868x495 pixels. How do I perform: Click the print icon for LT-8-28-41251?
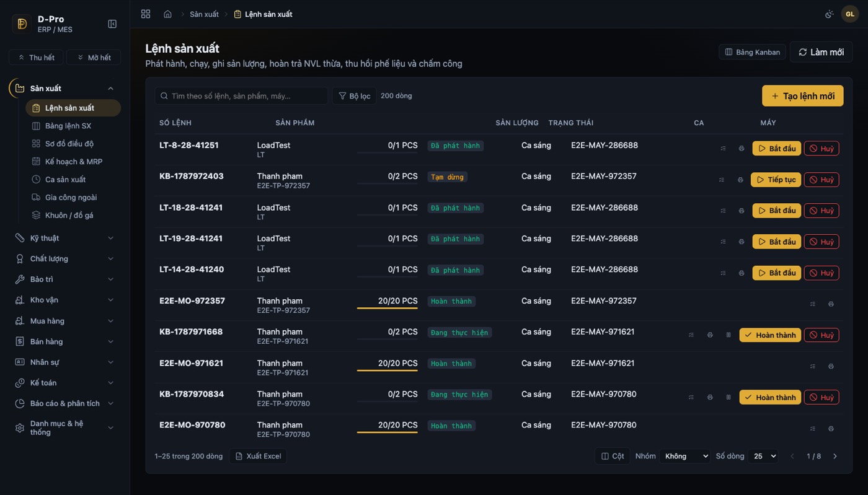[x=741, y=149]
